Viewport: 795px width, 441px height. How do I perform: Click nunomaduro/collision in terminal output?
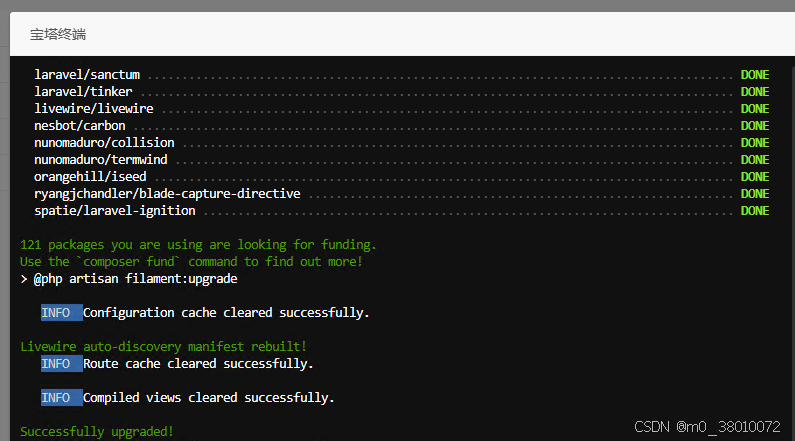[x=104, y=142]
